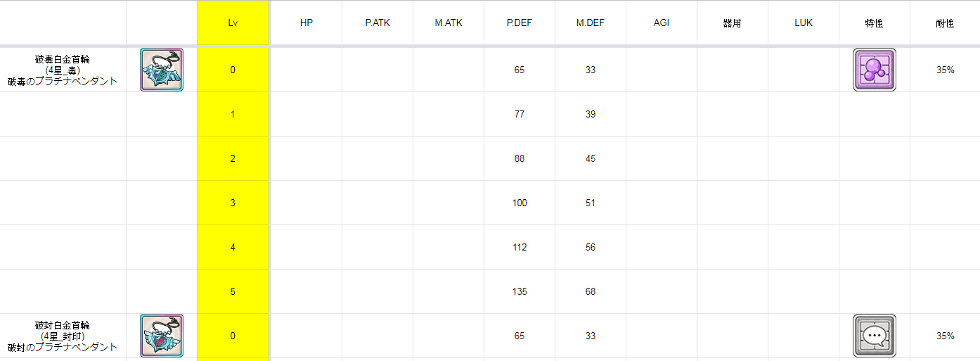
Task: Click the yellow Lv column header
Action: coord(233,23)
